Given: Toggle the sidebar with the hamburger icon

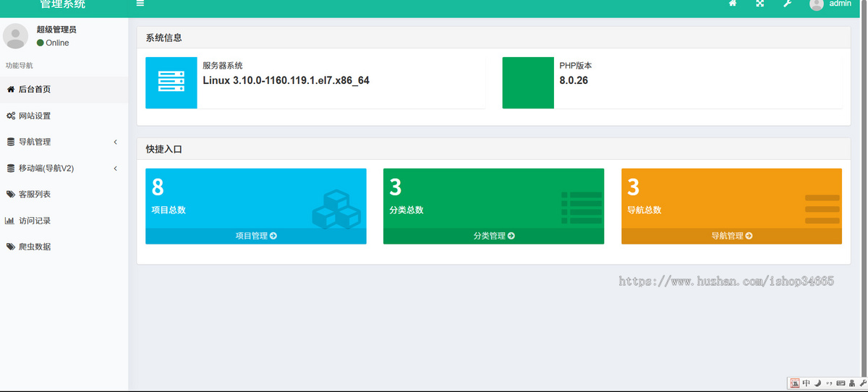Looking at the screenshot, I should coord(140,4).
